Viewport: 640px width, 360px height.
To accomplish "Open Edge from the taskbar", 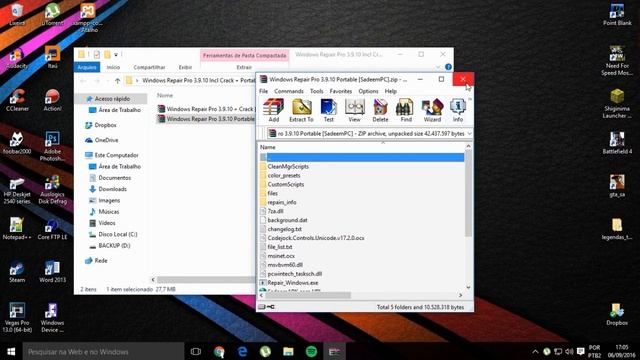I will 242,351.
